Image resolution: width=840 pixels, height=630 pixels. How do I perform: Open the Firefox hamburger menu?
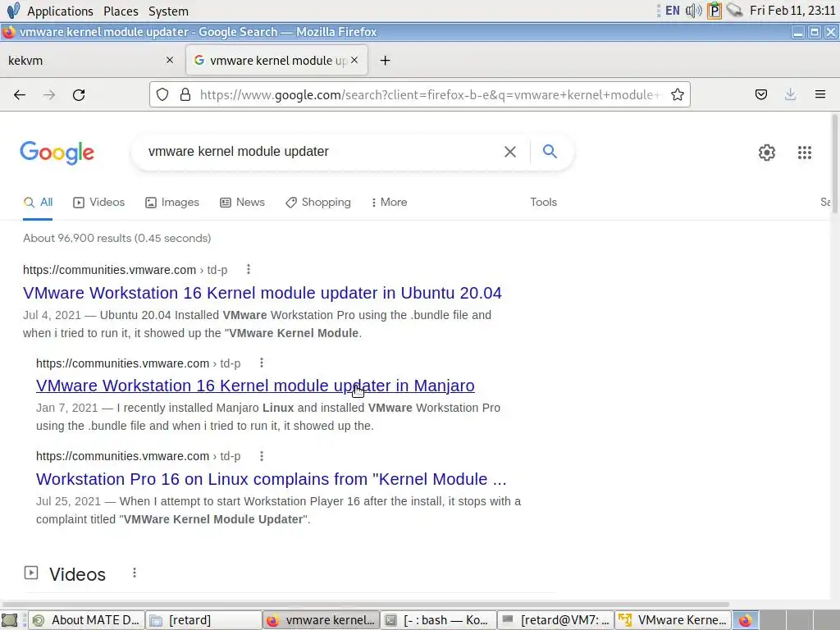(820, 95)
